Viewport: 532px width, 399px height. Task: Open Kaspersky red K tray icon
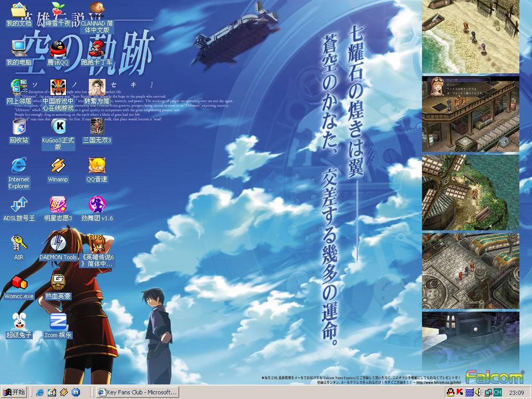click(x=460, y=393)
